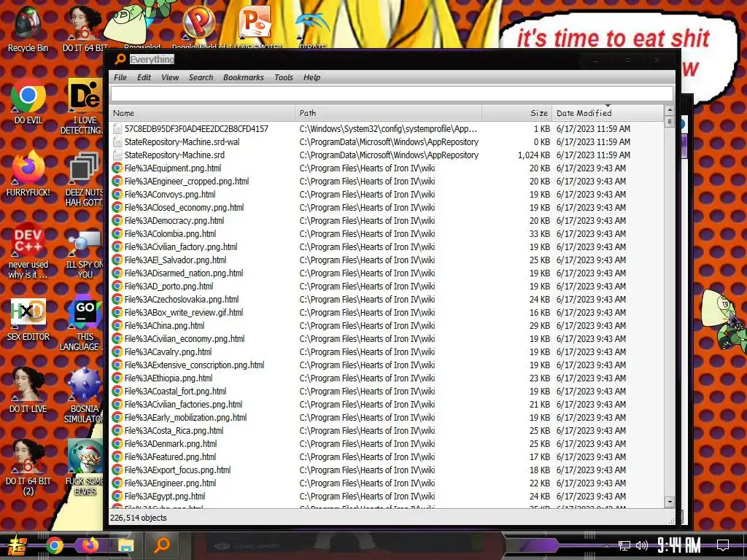Sort results by Date Modified column
This screenshot has width=747, height=560.
pyautogui.click(x=608, y=113)
